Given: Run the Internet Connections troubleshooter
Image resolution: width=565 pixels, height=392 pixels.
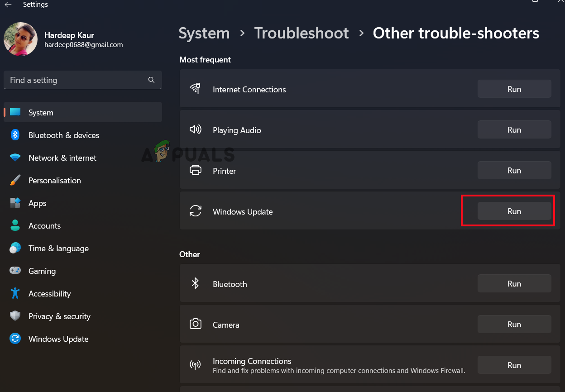Looking at the screenshot, I should click(514, 89).
